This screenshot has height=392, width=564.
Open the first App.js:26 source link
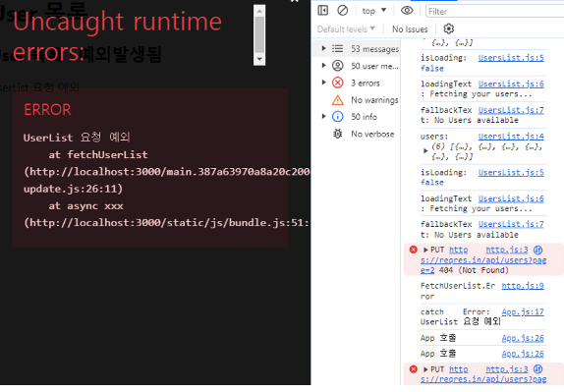tap(523, 338)
